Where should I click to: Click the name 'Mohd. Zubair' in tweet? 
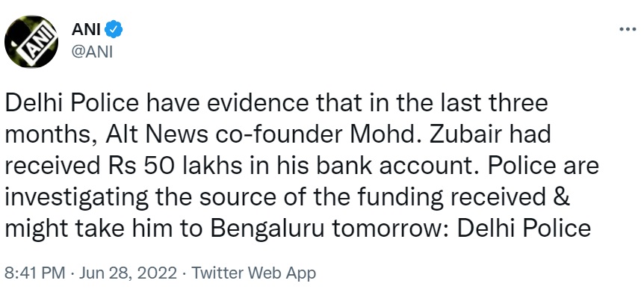click(x=424, y=134)
